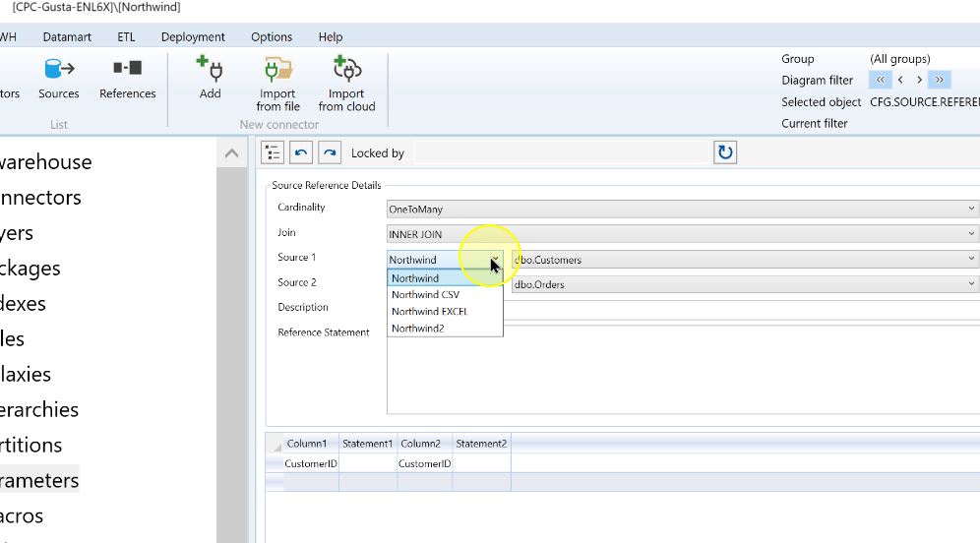Select the 'rtitions' item in sidebar
This screenshot has width=980, height=543.
coord(31,445)
